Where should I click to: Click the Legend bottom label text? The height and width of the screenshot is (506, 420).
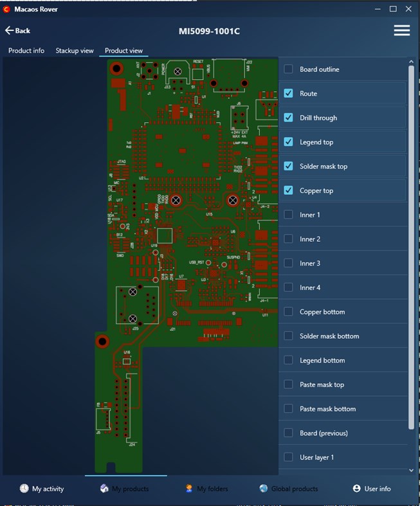click(x=322, y=360)
